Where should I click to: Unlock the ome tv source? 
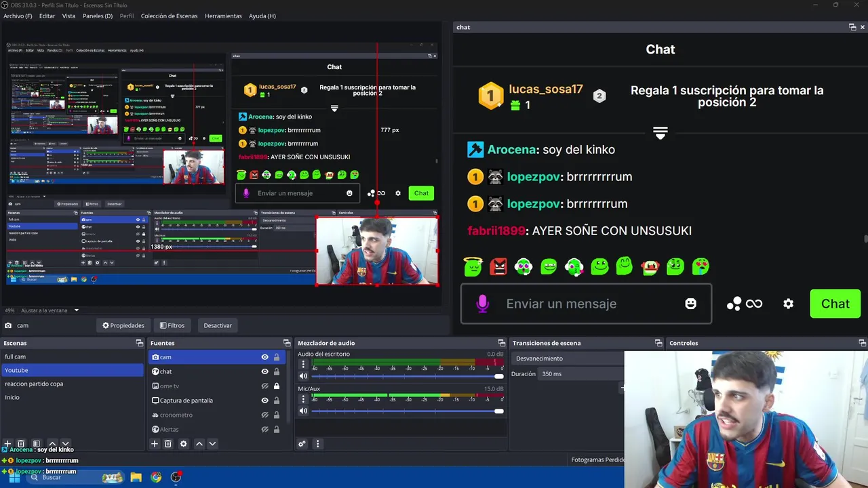[277, 386]
